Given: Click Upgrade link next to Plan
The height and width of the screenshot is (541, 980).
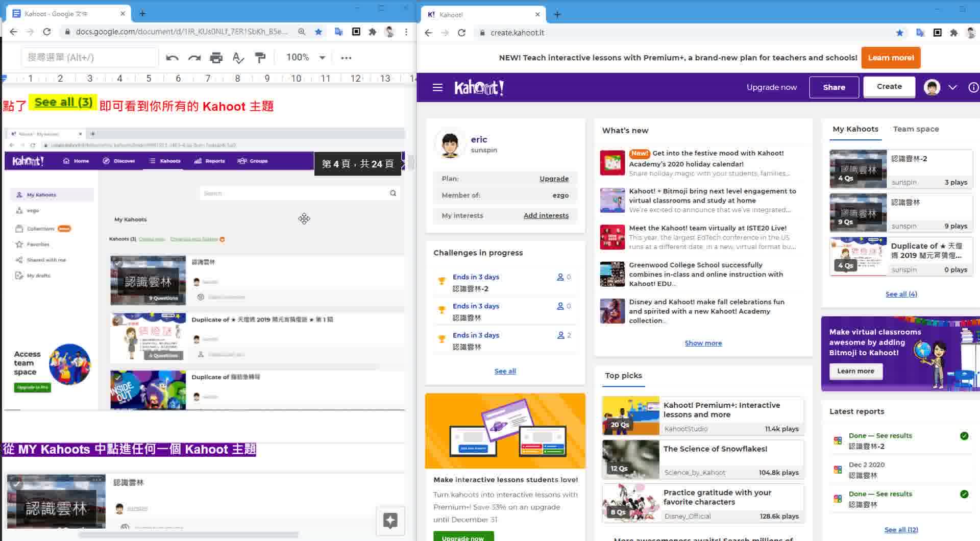Looking at the screenshot, I should pos(554,179).
